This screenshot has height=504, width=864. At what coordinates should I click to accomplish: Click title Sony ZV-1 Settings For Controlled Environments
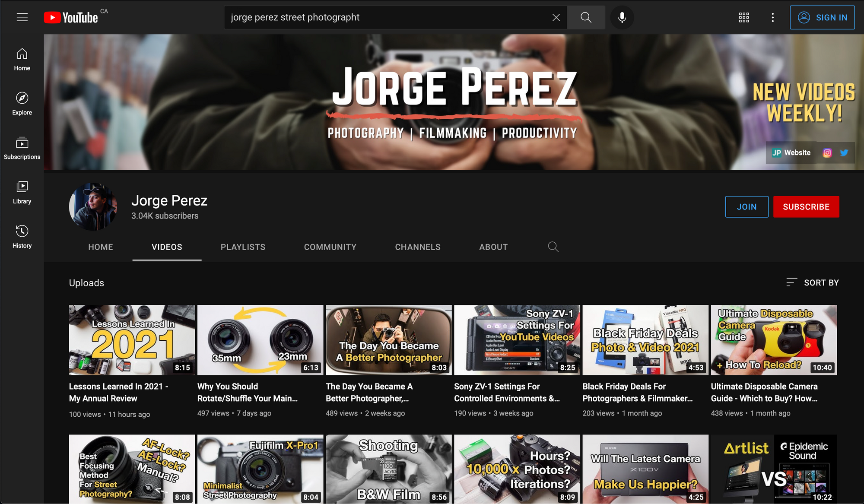(507, 393)
